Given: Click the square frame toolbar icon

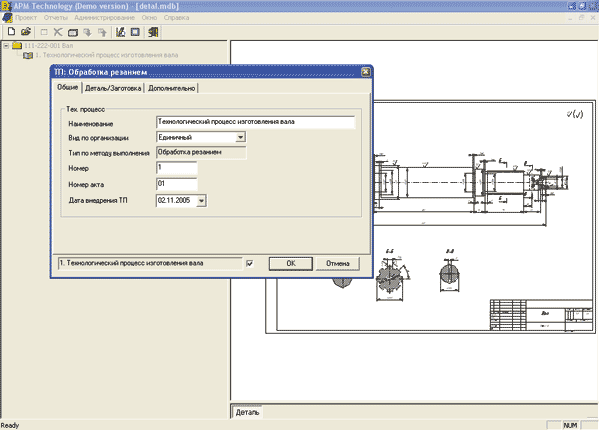Looking at the screenshot, I should click(x=137, y=32).
